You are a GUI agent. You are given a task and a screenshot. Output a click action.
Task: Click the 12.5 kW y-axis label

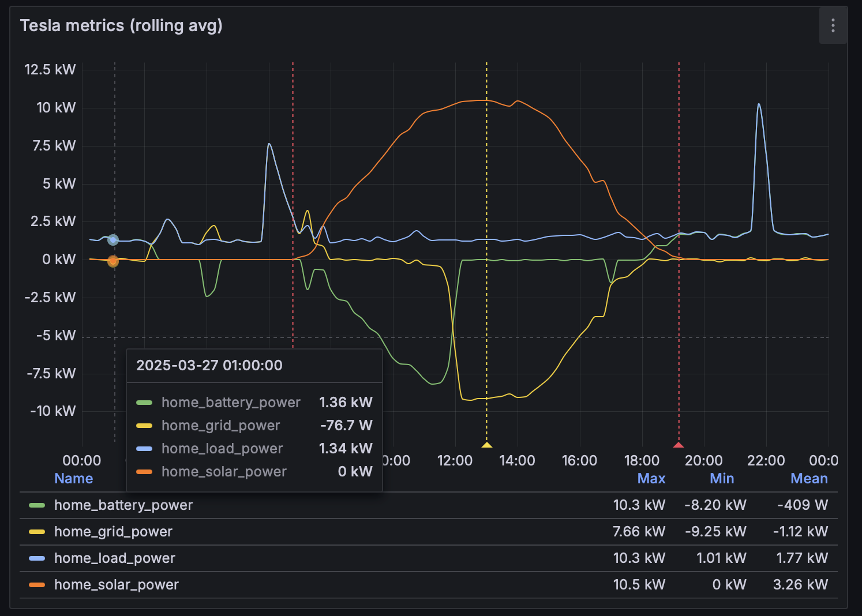(x=50, y=70)
